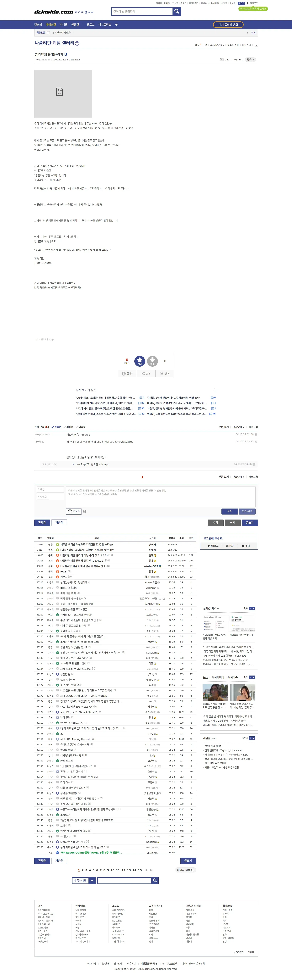Click right arrow in 최근 방문 bar
Screen dimensions: 292x980
[x=247, y=33]
